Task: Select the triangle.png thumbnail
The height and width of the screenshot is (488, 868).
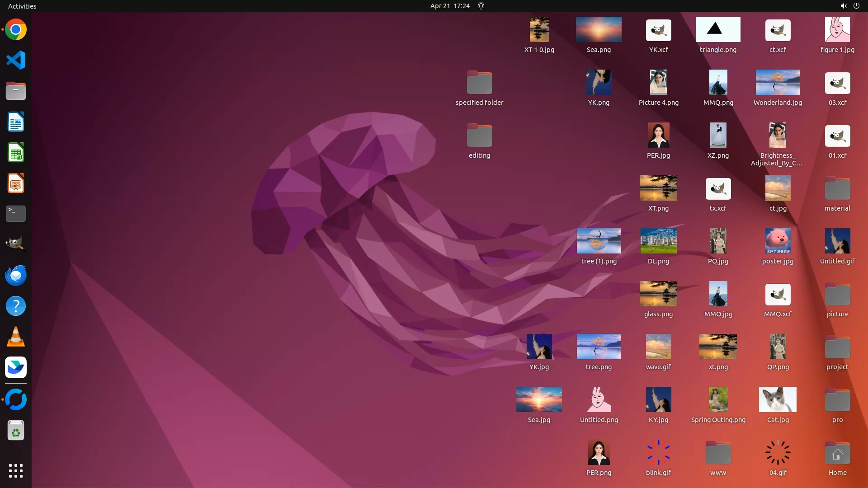Action: click(718, 30)
